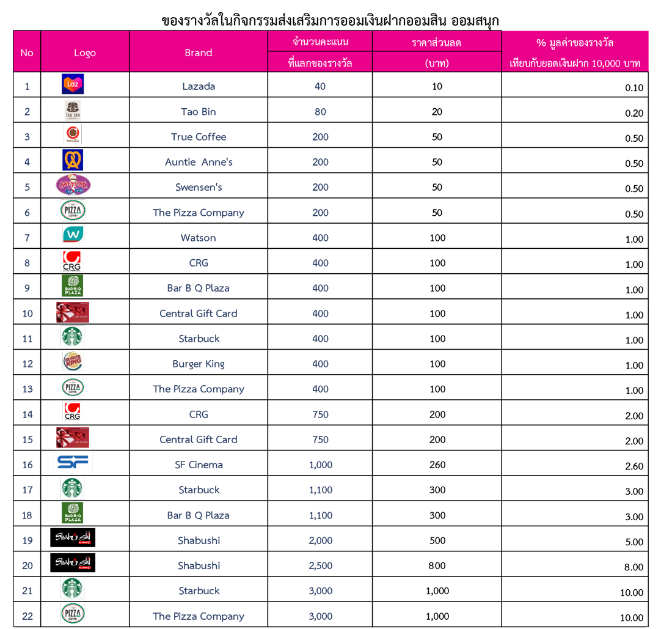Click the Watson logo in row 7
This screenshot has width=672, height=629.
point(73,235)
